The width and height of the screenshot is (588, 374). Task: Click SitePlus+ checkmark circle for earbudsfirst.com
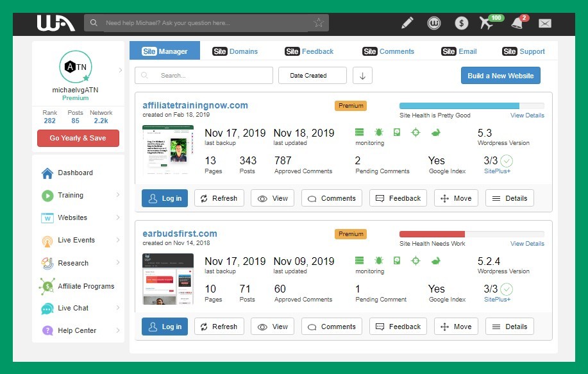[507, 289]
